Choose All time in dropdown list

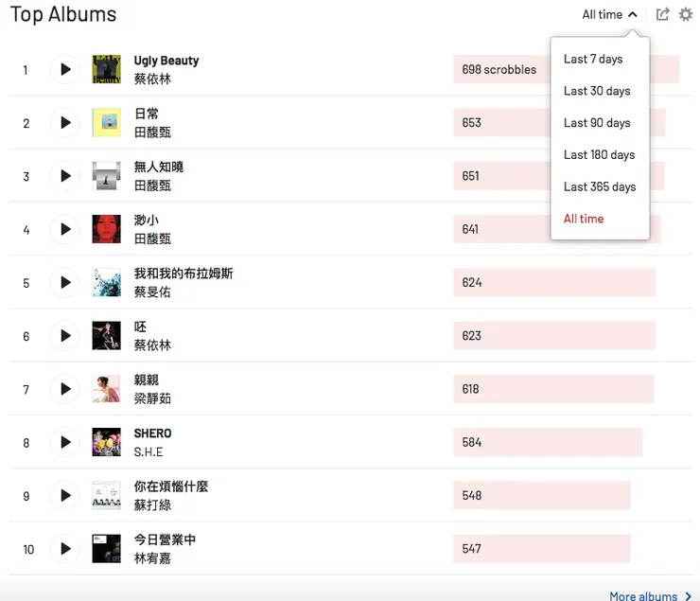click(584, 219)
